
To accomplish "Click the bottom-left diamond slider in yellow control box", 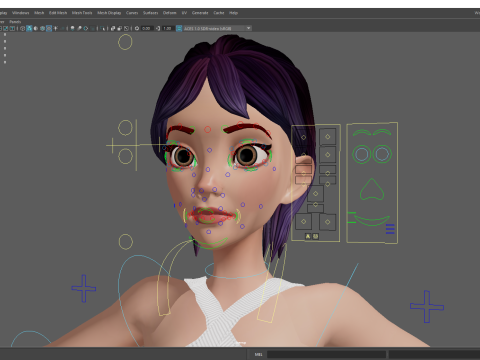I will (303, 221).
